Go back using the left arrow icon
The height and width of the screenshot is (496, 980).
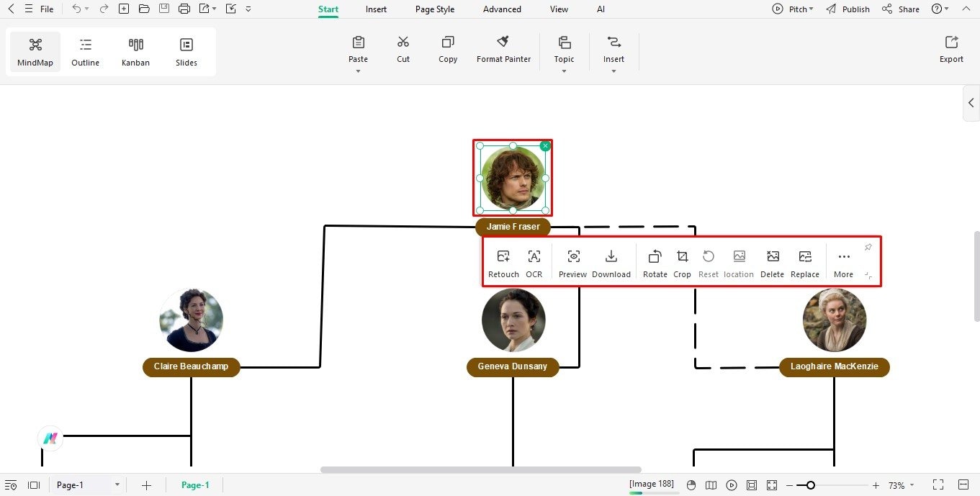[11, 9]
